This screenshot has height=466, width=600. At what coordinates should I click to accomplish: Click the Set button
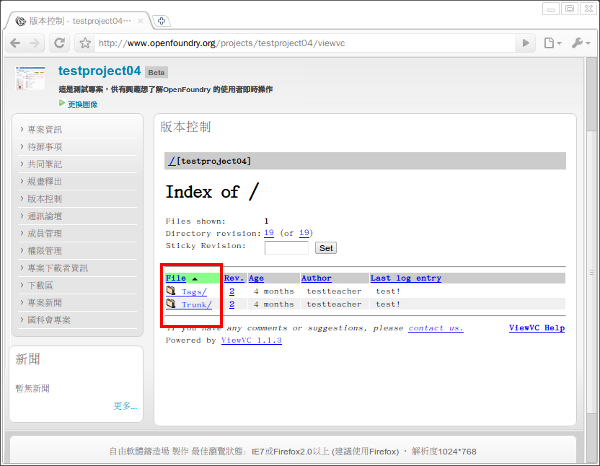tap(326, 248)
